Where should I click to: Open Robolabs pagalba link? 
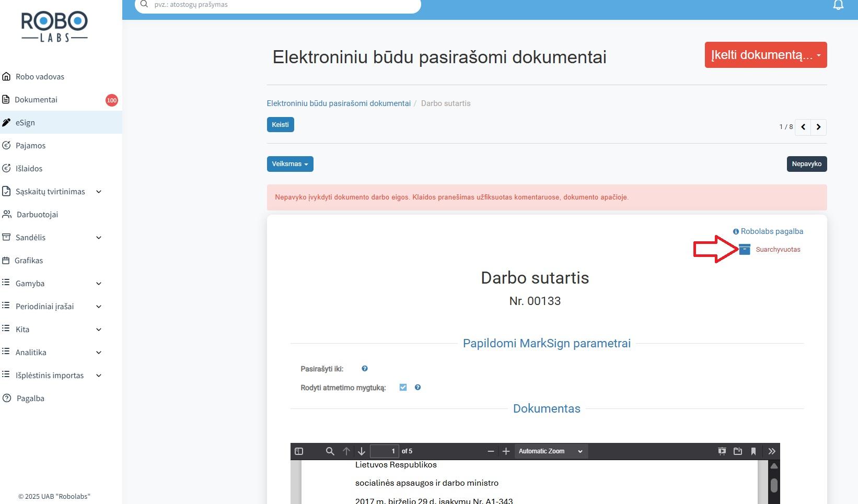pos(772,231)
